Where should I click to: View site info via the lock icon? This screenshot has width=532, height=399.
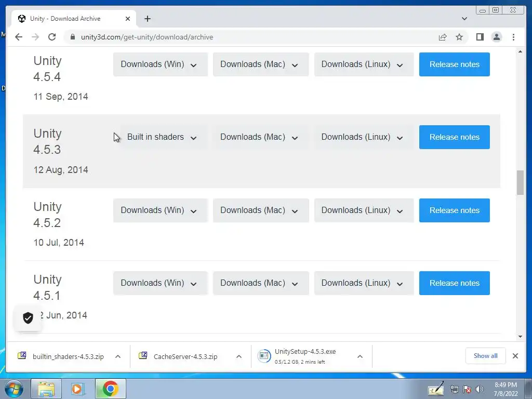pyautogui.click(x=72, y=37)
